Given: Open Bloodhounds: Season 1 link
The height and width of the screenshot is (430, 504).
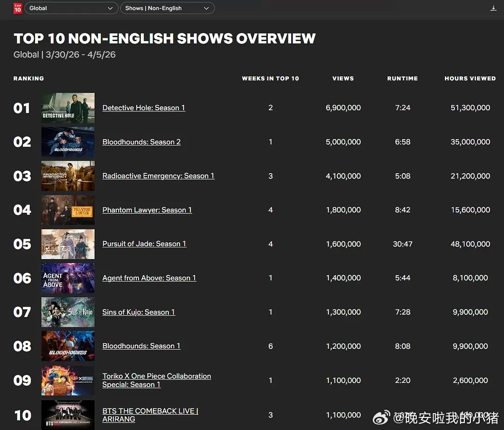Looking at the screenshot, I should click(x=141, y=346).
